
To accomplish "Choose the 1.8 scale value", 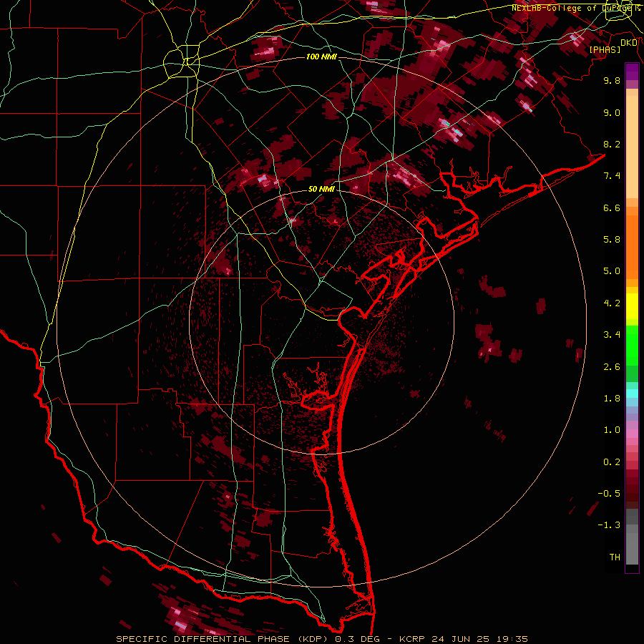I will pyautogui.click(x=612, y=399).
